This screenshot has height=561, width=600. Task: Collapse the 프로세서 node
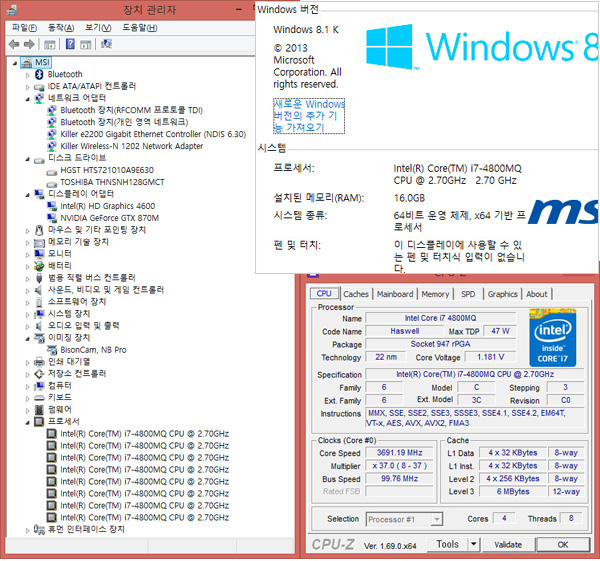tap(28, 422)
